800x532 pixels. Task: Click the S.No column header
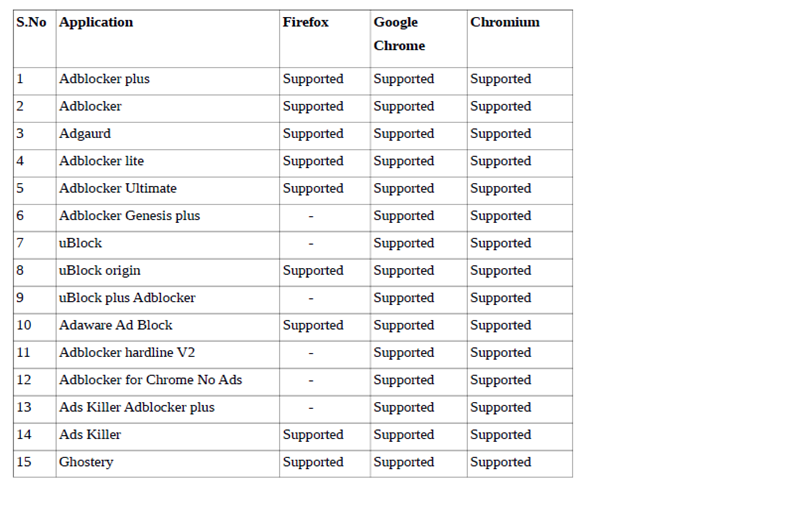point(31,22)
